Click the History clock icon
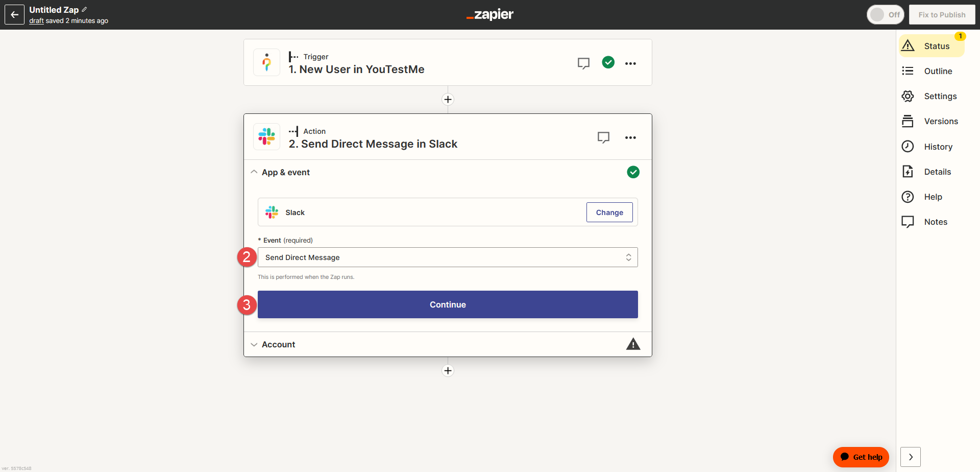The width and height of the screenshot is (980, 472). pos(908,147)
